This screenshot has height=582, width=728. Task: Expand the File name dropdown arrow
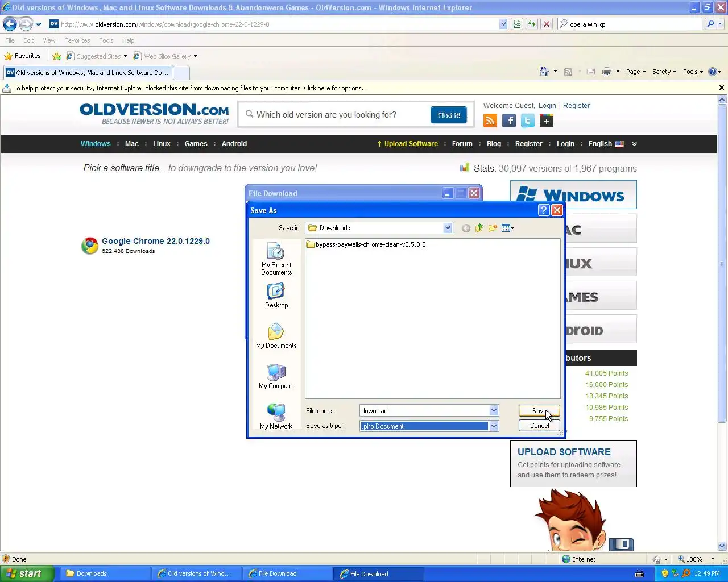click(494, 410)
